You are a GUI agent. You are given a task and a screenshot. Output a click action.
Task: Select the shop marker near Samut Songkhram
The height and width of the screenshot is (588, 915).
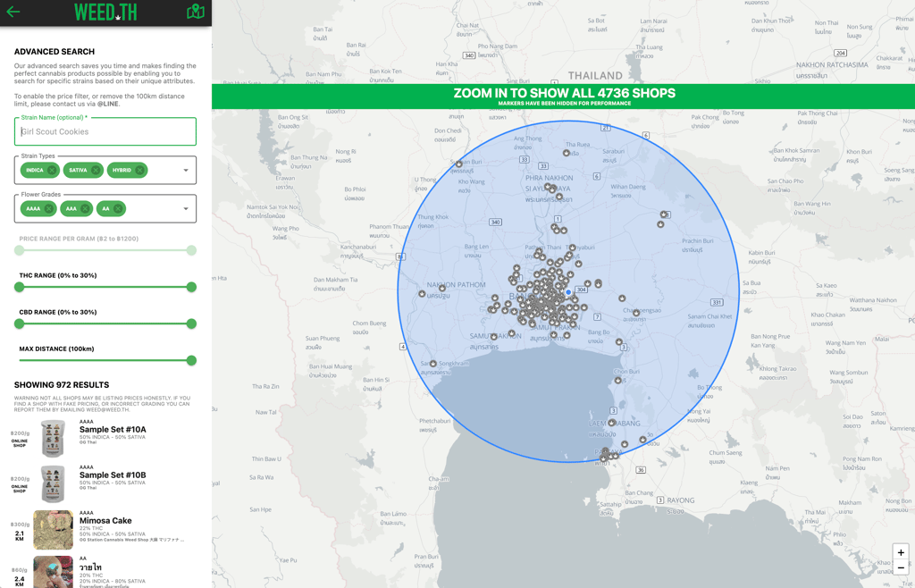click(x=433, y=364)
